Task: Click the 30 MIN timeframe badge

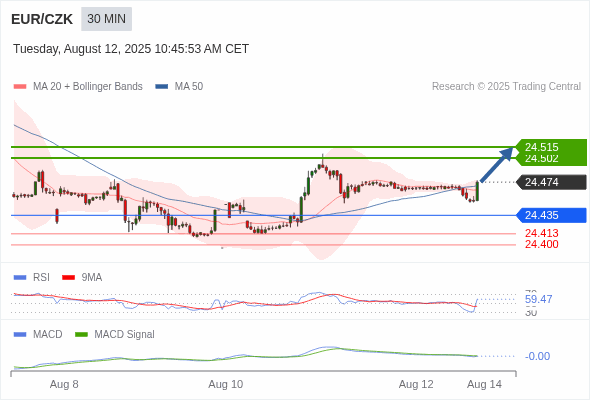Action: 106,19
